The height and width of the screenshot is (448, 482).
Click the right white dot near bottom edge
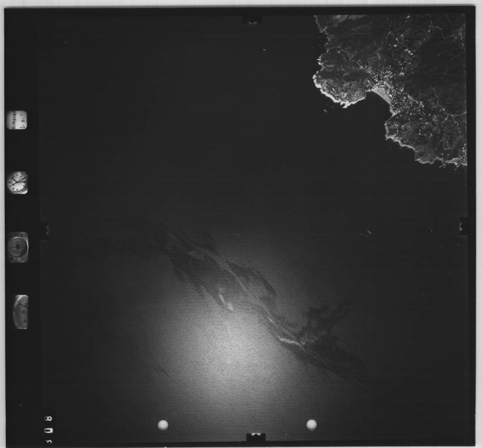point(311,424)
